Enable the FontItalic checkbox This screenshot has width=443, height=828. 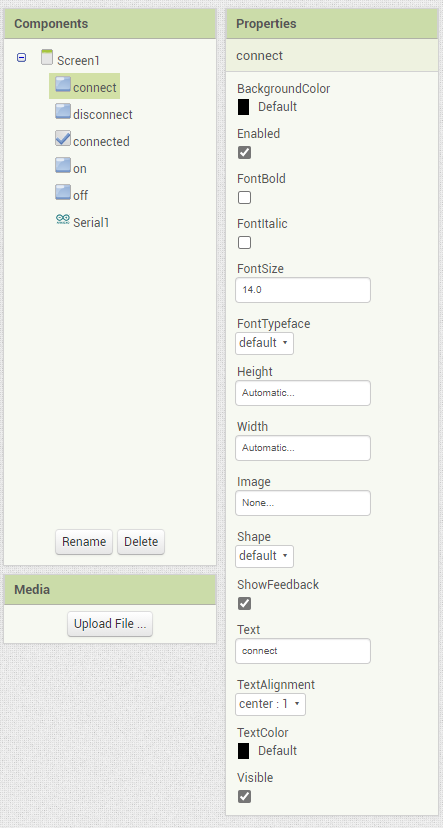244,242
